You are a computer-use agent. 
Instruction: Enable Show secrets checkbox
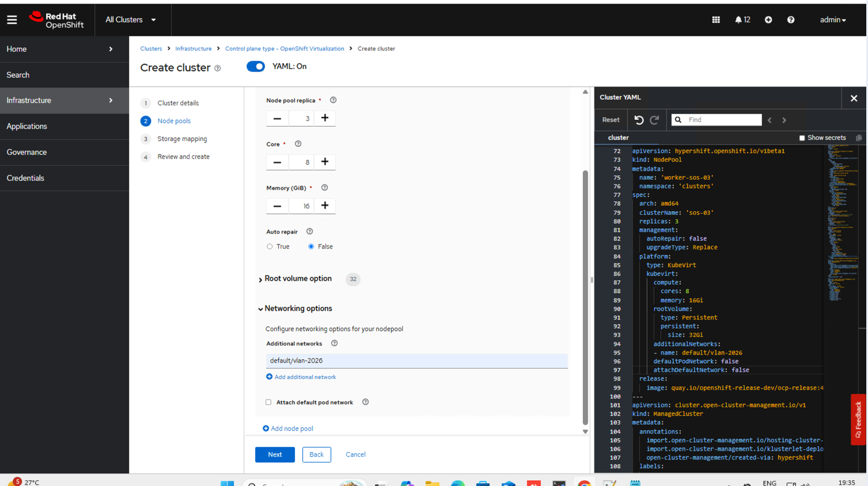pos(802,138)
